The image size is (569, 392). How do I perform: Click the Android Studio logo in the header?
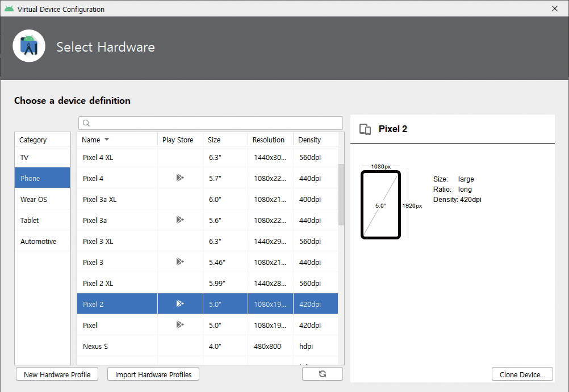[29, 46]
